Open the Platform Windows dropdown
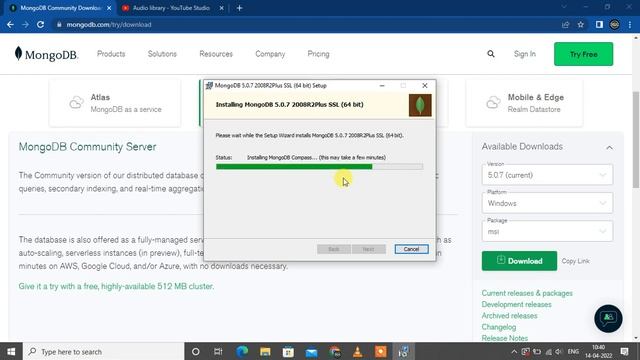 pyautogui.click(x=547, y=203)
